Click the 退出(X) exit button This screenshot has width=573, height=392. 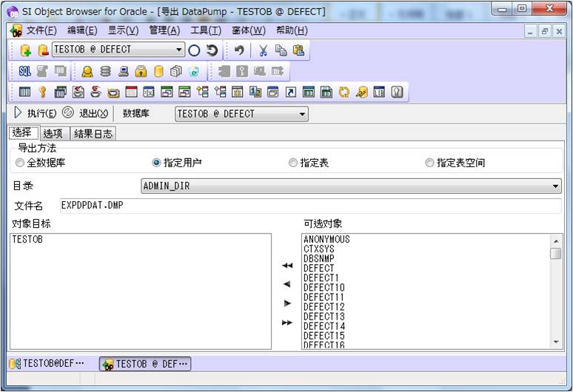coord(85,113)
